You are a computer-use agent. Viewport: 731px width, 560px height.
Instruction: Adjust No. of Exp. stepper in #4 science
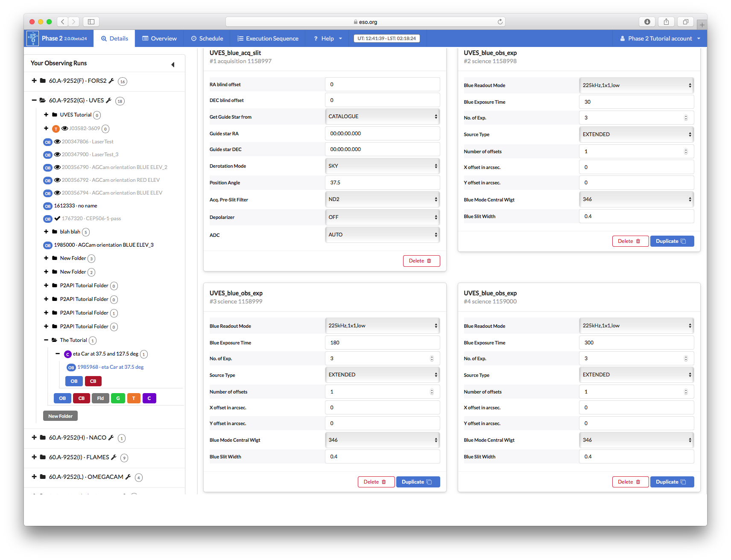coord(686,359)
